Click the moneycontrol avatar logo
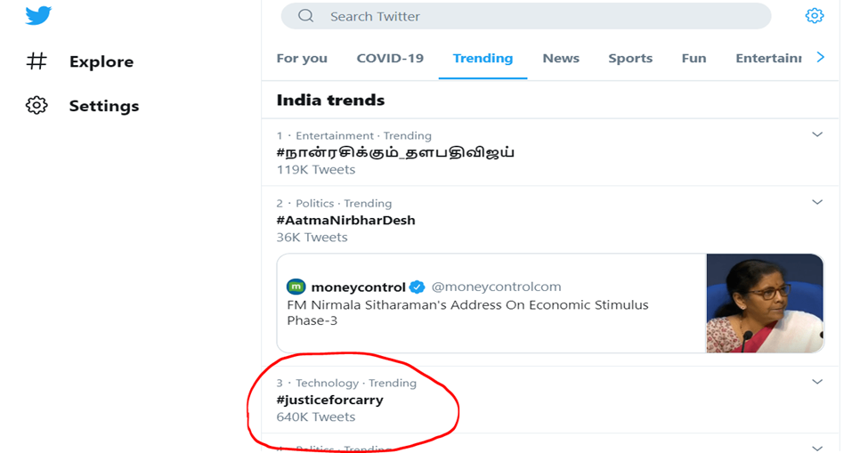The image size is (868, 453). 296,287
